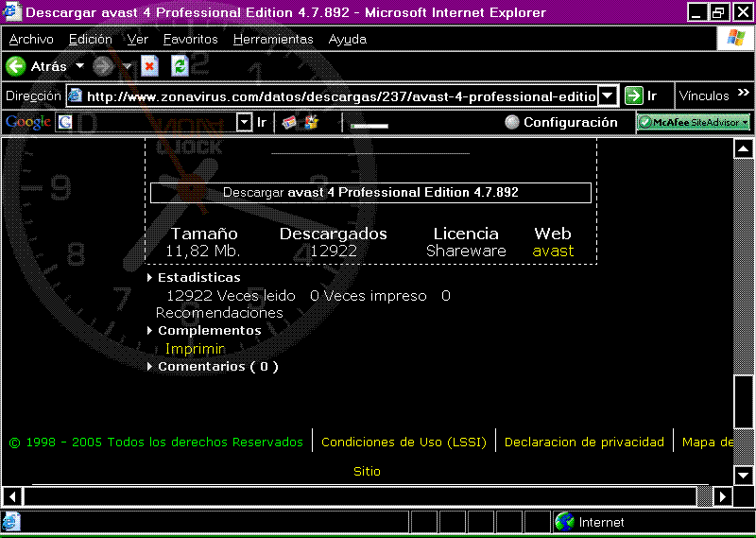
Task: Click the green Ir go arrow
Action: click(x=633, y=95)
